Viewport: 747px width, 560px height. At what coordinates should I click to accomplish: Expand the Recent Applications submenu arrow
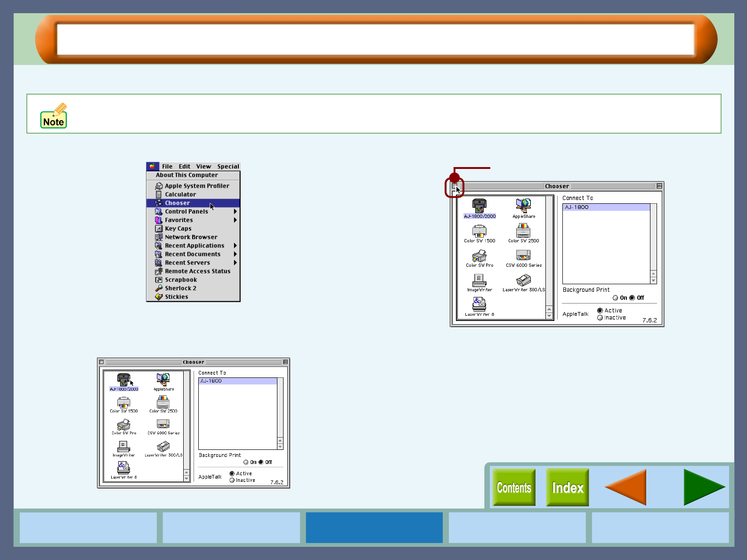point(235,246)
